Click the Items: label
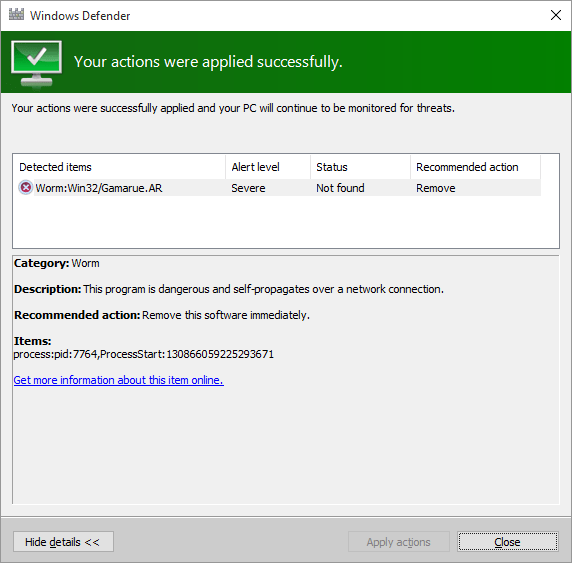 point(32,341)
